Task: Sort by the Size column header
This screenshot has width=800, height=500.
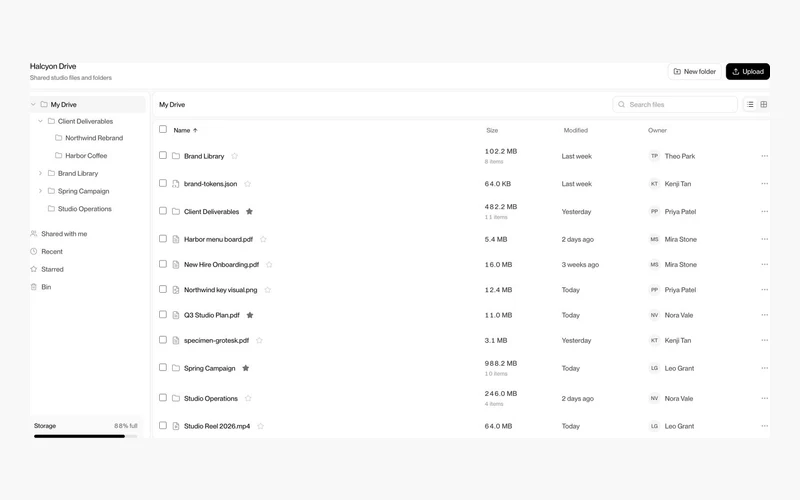Action: coord(492,131)
